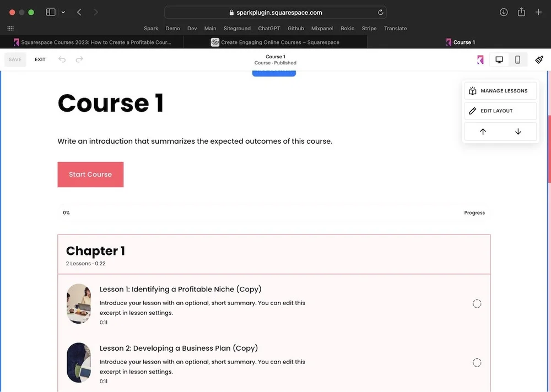The width and height of the screenshot is (551, 392).
Task: Click the lesson completion circle for Lesson 1
Action: click(x=477, y=303)
